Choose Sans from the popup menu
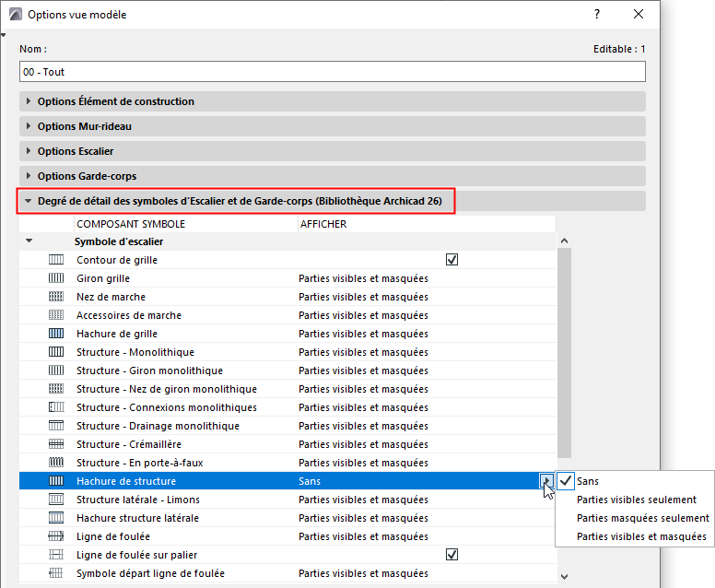 [x=587, y=481]
